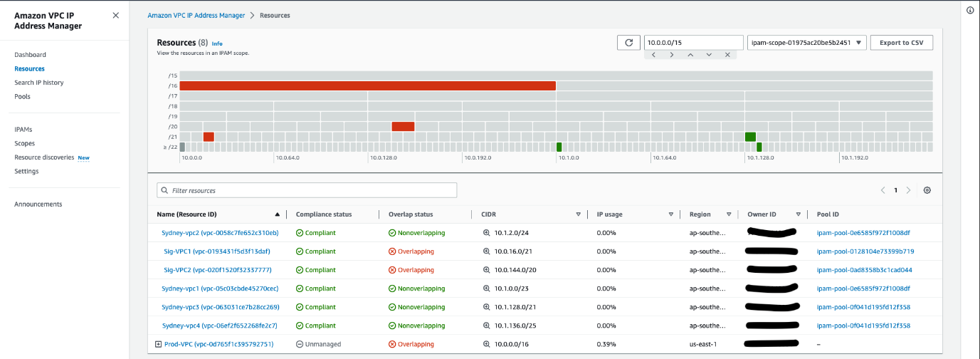Zoom to CIDR 10.0.144.0/20
This screenshot has height=359, width=980.
[x=488, y=270]
